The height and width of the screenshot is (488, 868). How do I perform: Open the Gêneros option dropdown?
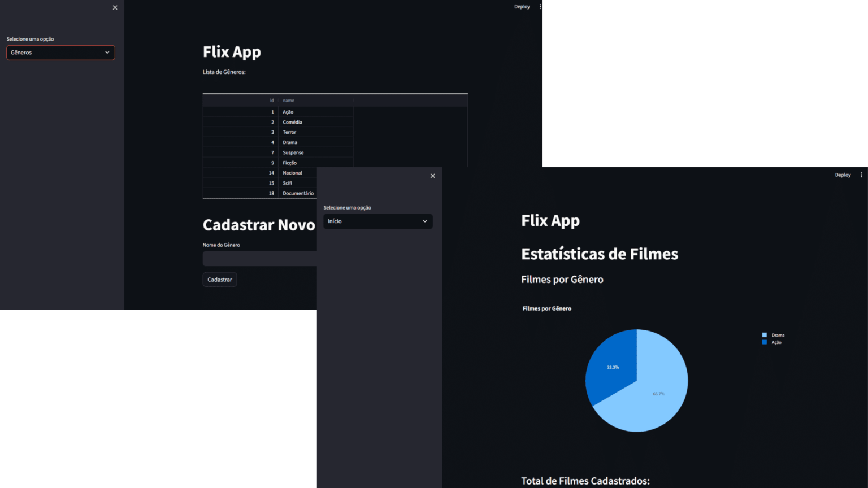pyautogui.click(x=60, y=53)
